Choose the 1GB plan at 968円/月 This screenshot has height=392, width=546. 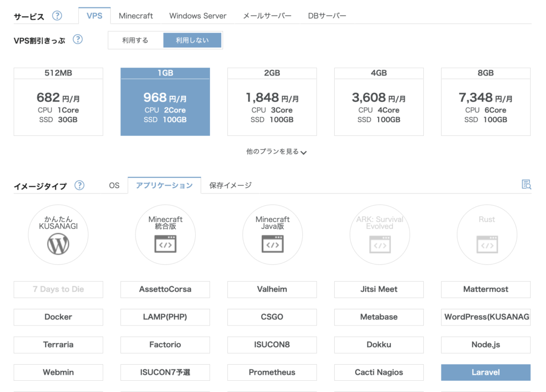[x=165, y=102]
